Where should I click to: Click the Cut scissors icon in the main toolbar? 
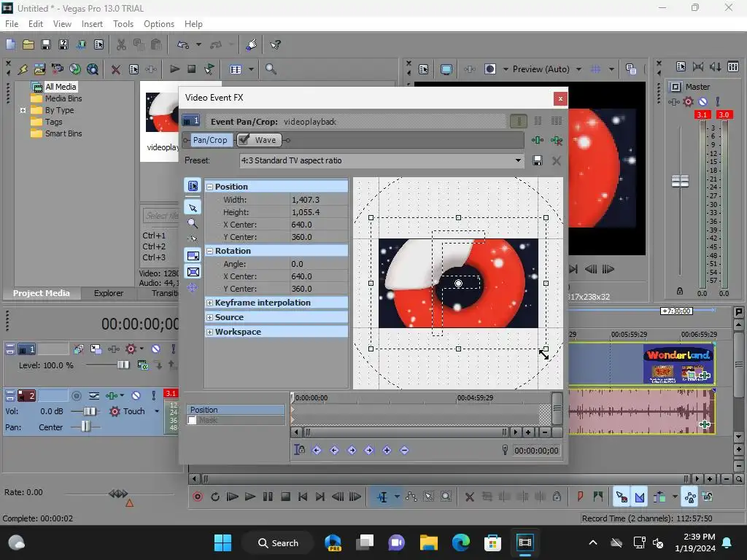click(x=121, y=44)
